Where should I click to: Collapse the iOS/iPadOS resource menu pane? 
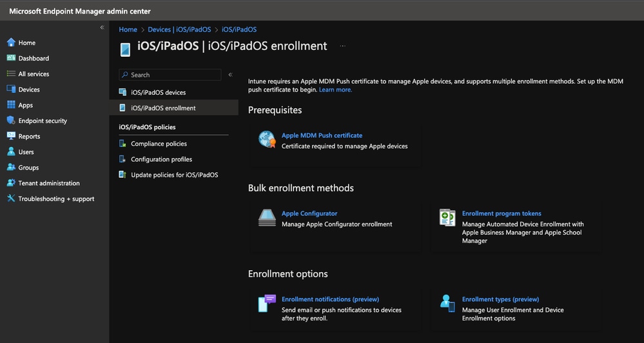click(x=230, y=75)
